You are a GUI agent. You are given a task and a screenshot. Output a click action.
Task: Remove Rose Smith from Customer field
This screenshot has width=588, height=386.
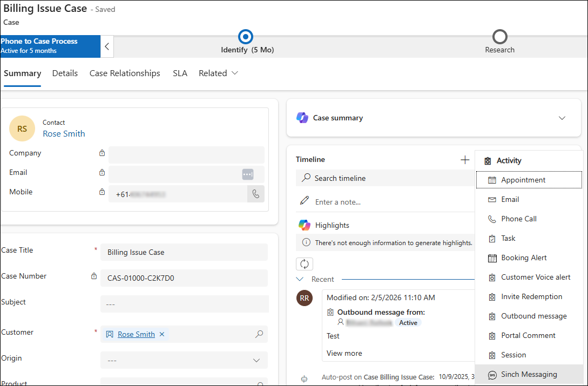click(x=162, y=334)
